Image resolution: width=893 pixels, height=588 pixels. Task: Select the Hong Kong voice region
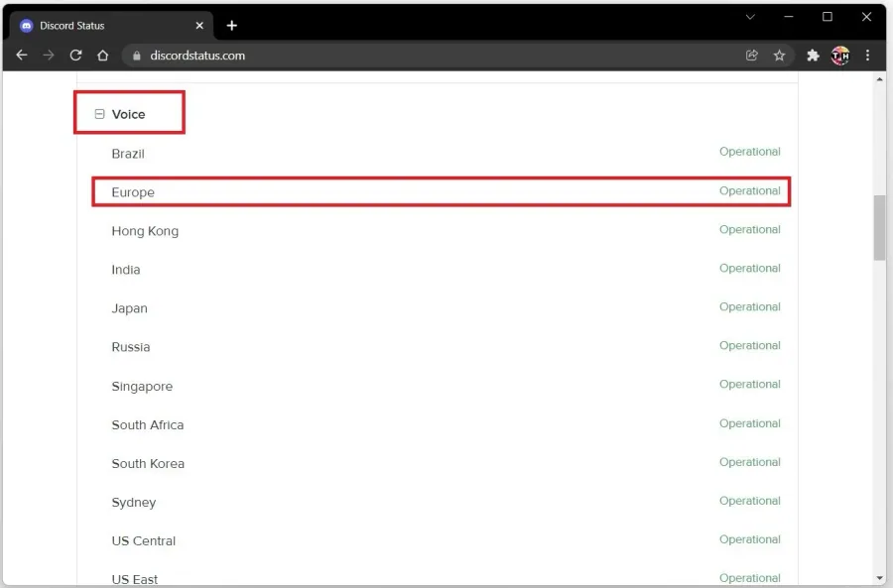coord(145,231)
